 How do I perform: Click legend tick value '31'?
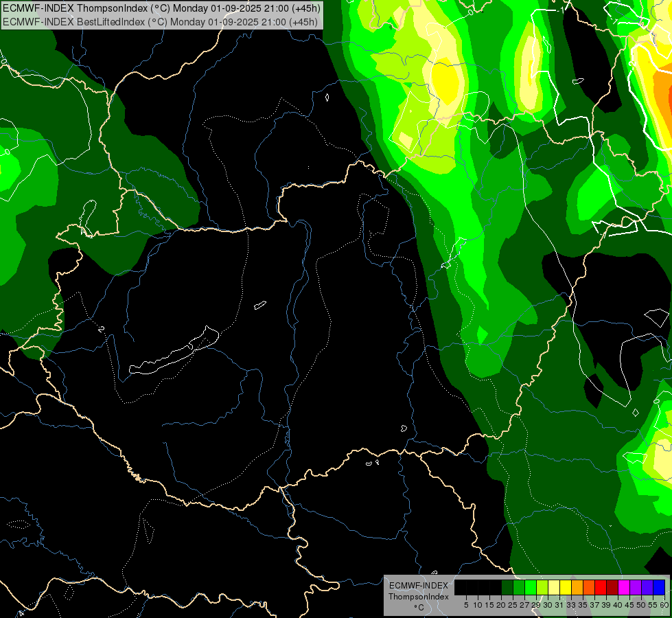coord(559,605)
